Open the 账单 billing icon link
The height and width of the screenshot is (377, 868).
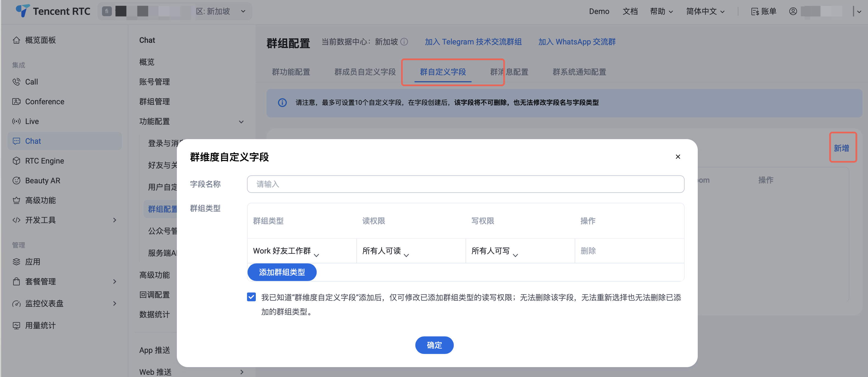[x=755, y=12]
